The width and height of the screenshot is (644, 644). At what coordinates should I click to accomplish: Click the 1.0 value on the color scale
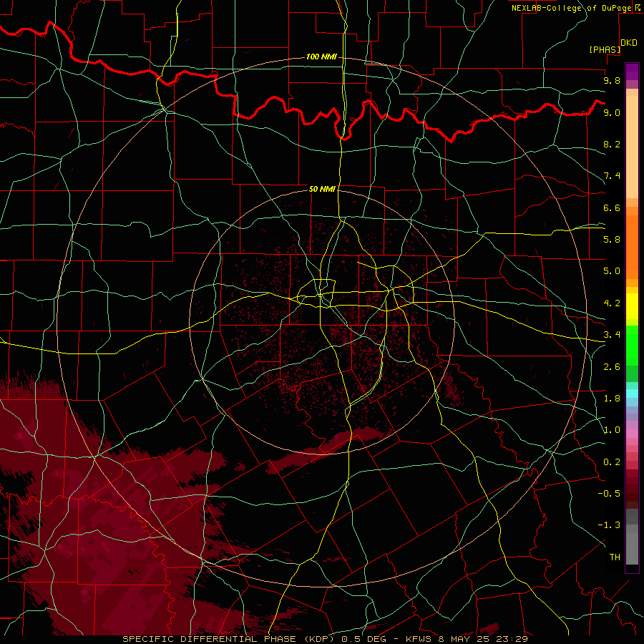tap(612, 430)
